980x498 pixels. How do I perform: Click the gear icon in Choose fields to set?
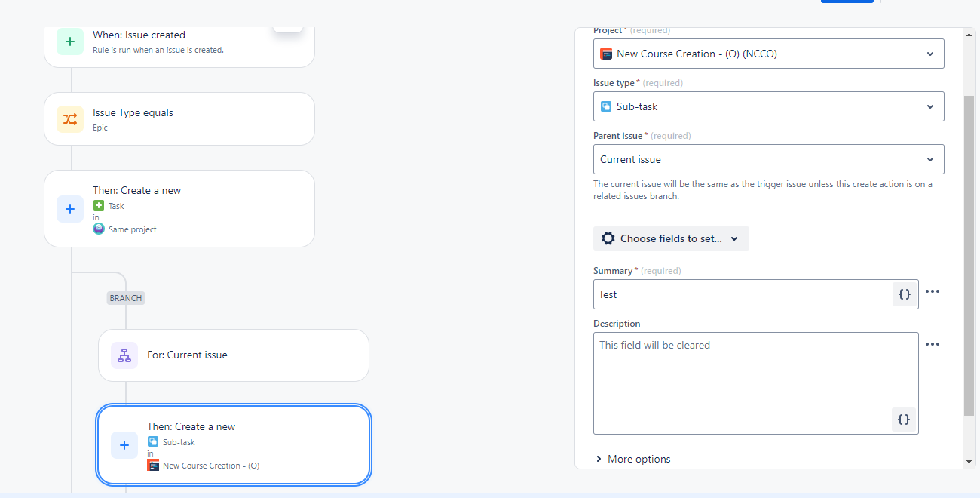tap(608, 238)
